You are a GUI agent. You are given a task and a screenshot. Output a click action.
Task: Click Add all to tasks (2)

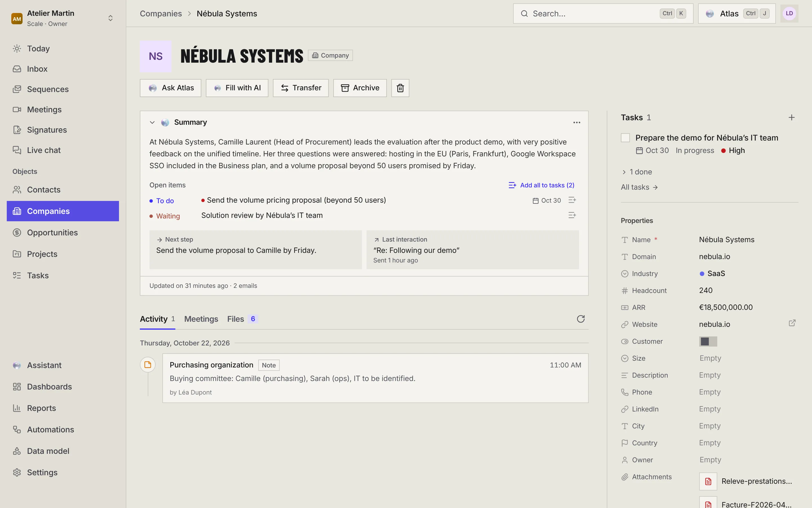[541, 185]
